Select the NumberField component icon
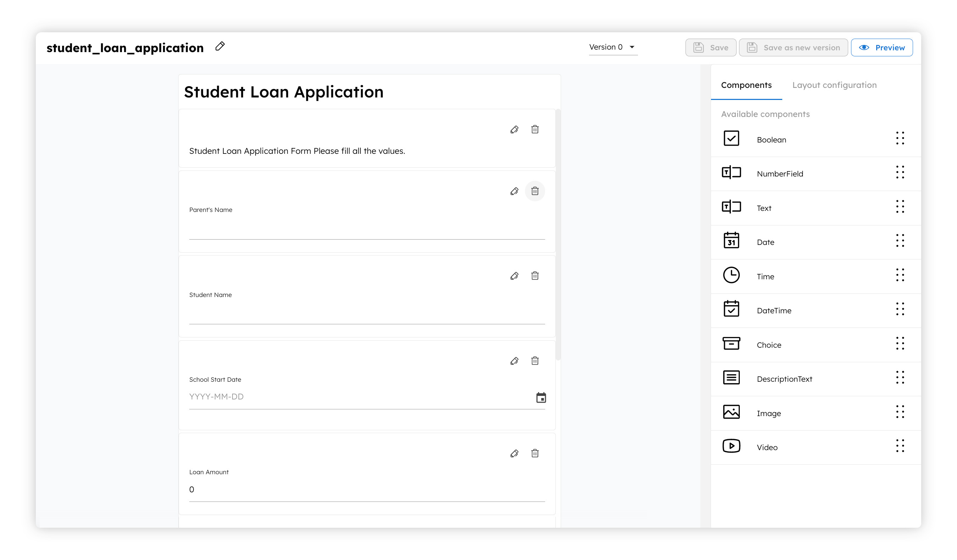Screen dimensions: 957x560 coord(731,172)
